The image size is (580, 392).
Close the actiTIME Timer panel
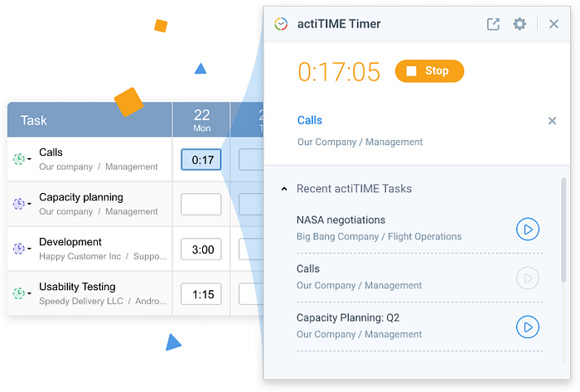click(553, 24)
